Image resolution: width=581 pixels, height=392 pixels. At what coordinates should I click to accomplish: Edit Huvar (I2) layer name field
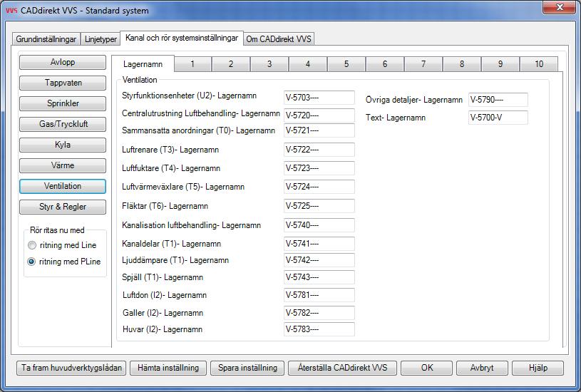(319, 329)
